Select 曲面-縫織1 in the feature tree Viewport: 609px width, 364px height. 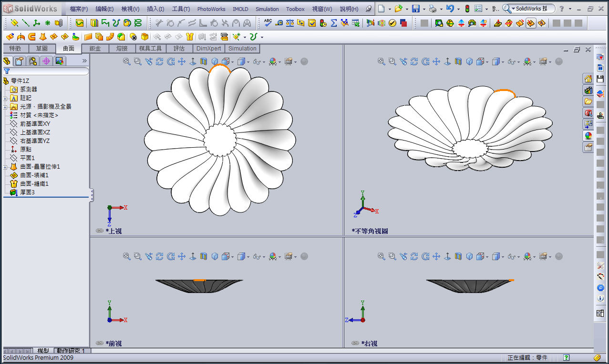coord(34,184)
